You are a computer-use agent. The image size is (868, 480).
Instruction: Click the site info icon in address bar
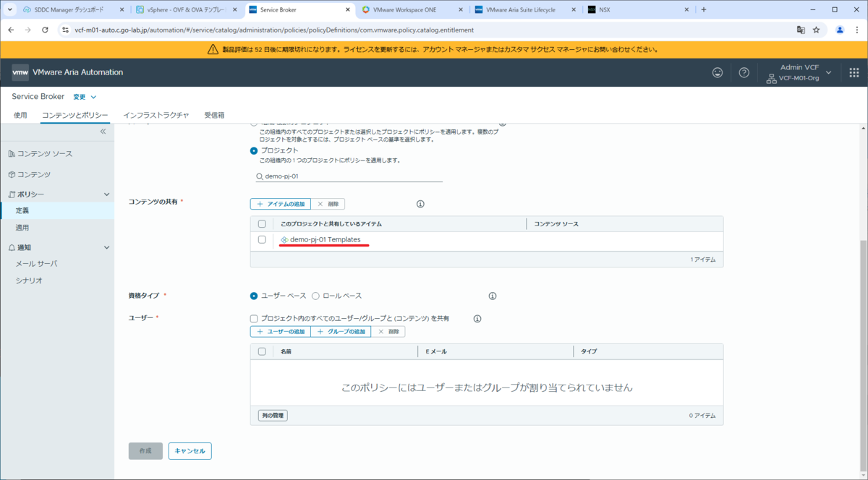tap(65, 30)
